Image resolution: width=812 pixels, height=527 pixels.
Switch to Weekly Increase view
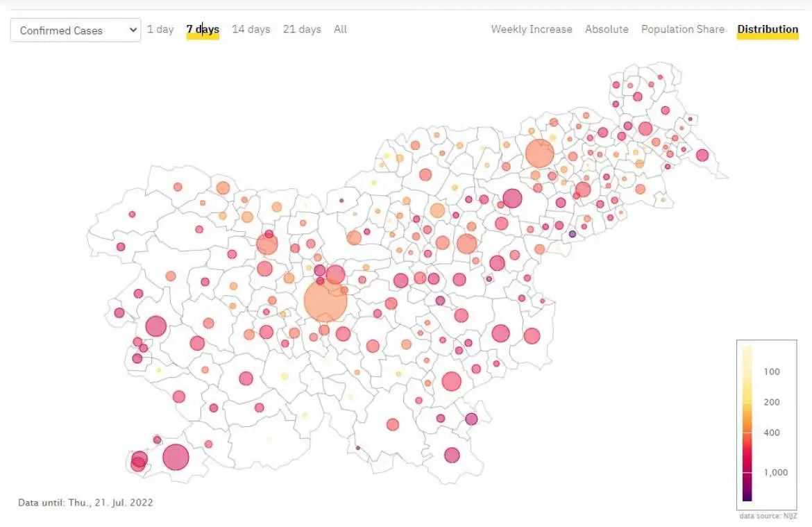pos(532,29)
